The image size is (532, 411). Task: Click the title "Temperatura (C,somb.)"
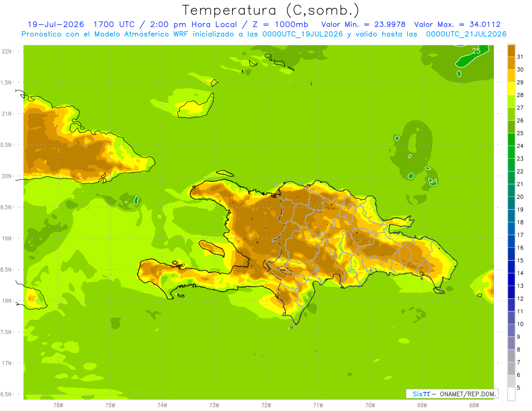coord(270,10)
